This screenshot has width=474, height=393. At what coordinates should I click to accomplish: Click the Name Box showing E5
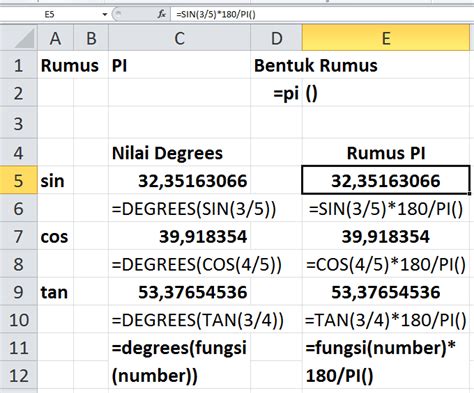50,14
